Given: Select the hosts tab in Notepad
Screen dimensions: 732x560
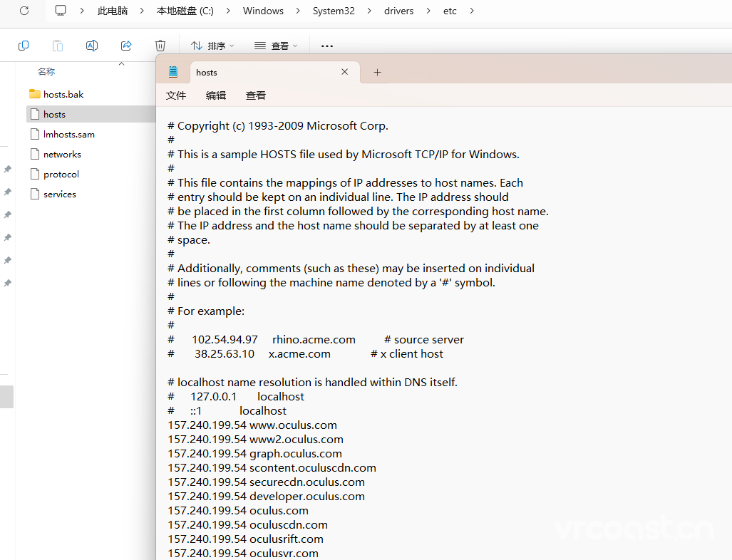Looking at the screenshot, I should click(275, 73).
